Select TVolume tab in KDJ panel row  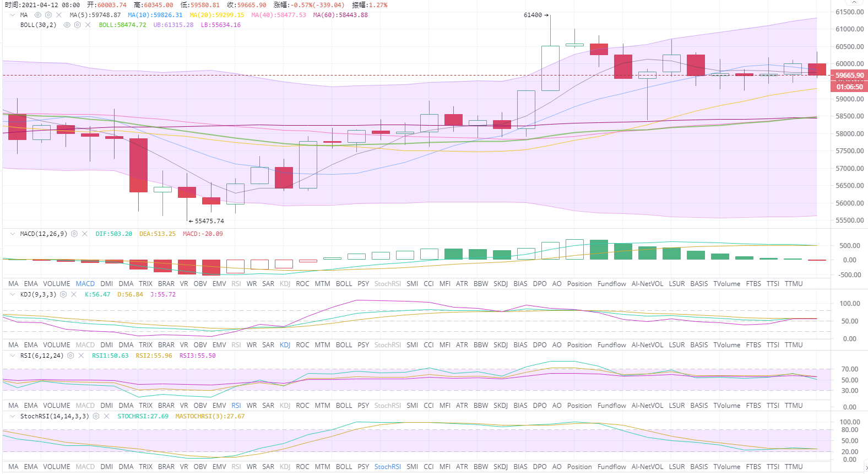click(727, 345)
